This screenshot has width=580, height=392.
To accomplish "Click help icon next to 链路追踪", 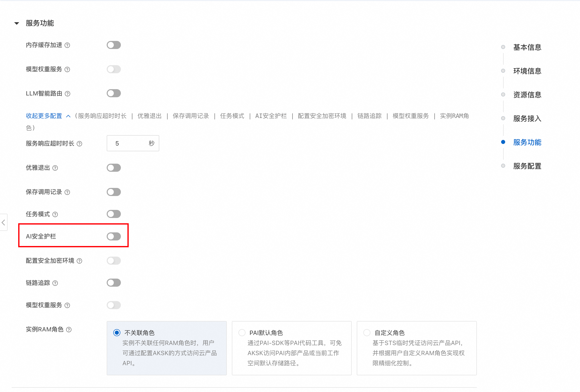I will 55,283.
